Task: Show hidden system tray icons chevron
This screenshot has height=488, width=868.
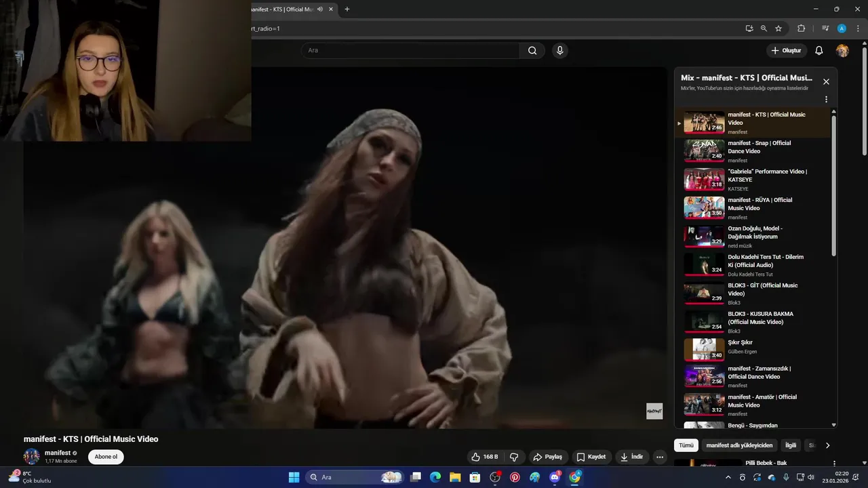Action: click(728, 477)
